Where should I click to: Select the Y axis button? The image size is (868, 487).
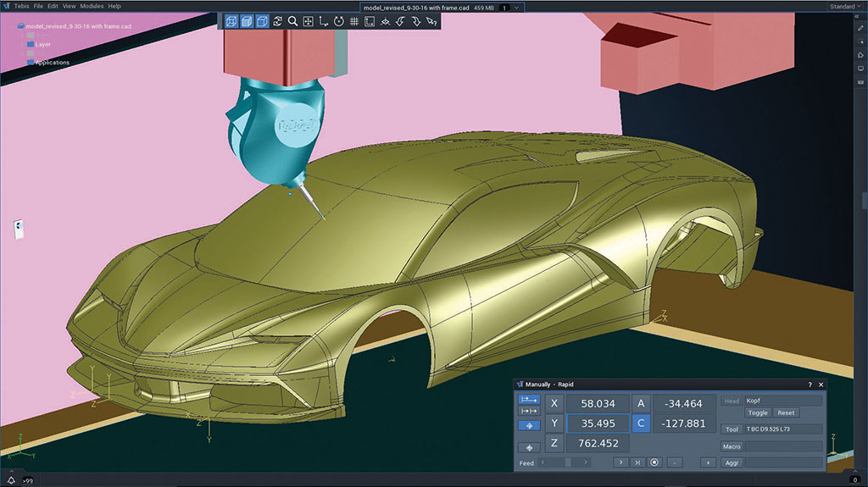(x=554, y=423)
